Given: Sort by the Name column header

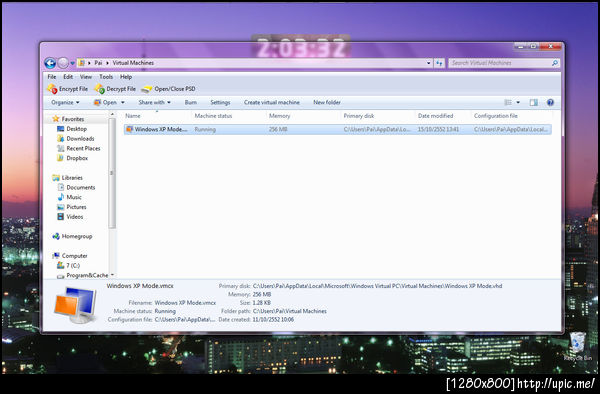Looking at the screenshot, I should 157,116.
